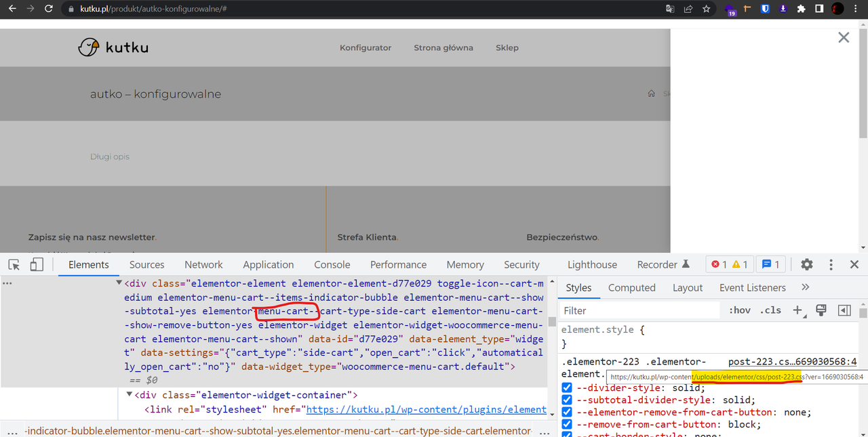The image size is (868, 437).
Task: Collapse the elementor-widget-container div node
Action: pyautogui.click(x=130, y=395)
